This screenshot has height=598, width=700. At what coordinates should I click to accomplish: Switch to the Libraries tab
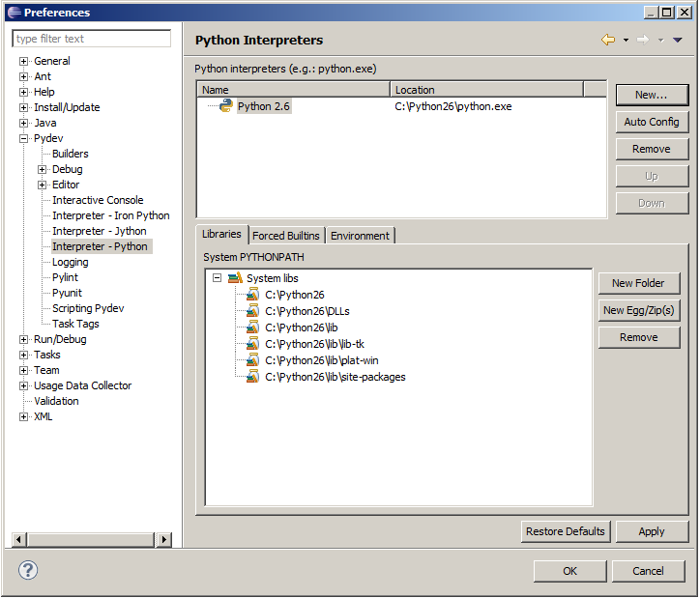coord(221,234)
